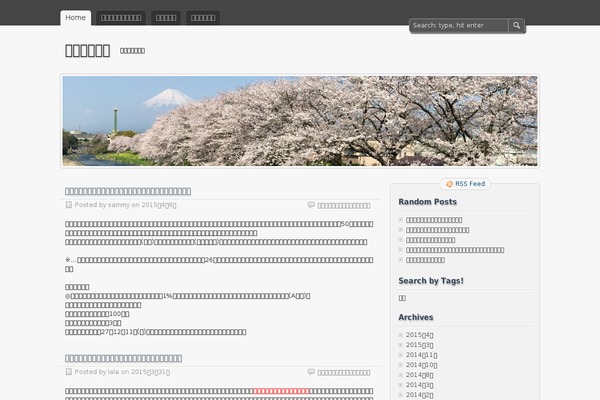Open the comments link on sammy's post
600x400 pixels.
tap(344, 206)
